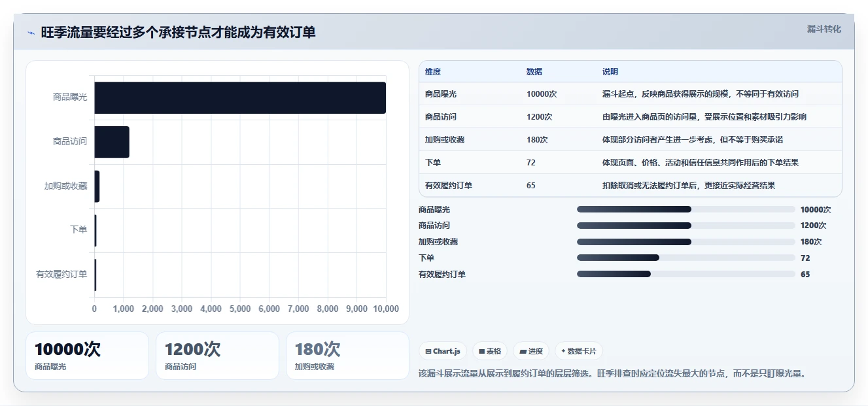Click the 加购或收藏 bar in the chart
The image size is (868, 406).
coord(97,186)
